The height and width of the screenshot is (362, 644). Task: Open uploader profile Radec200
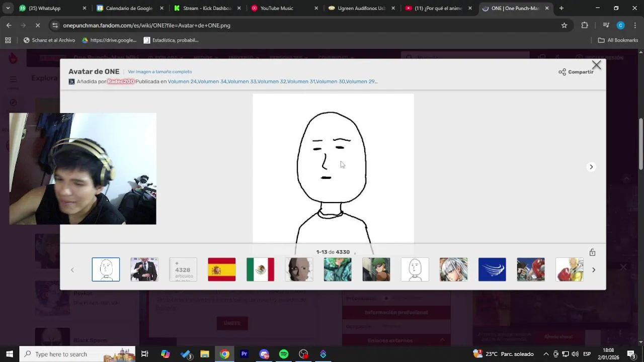coord(121,81)
